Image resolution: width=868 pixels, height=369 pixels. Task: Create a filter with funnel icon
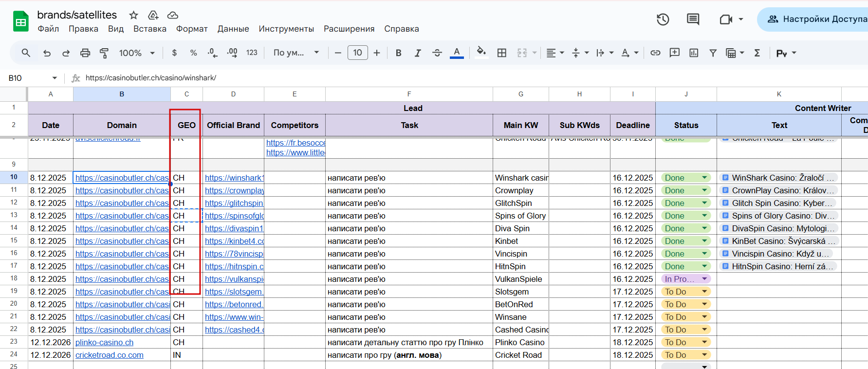pyautogui.click(x=713, y=53)
